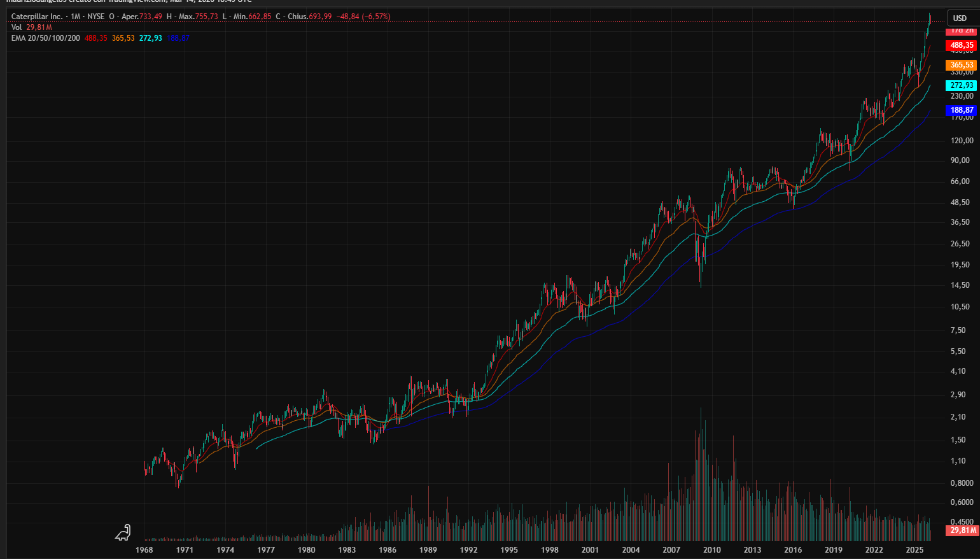
Task: Click the TradingView logo icon
Action: [123, 532]
